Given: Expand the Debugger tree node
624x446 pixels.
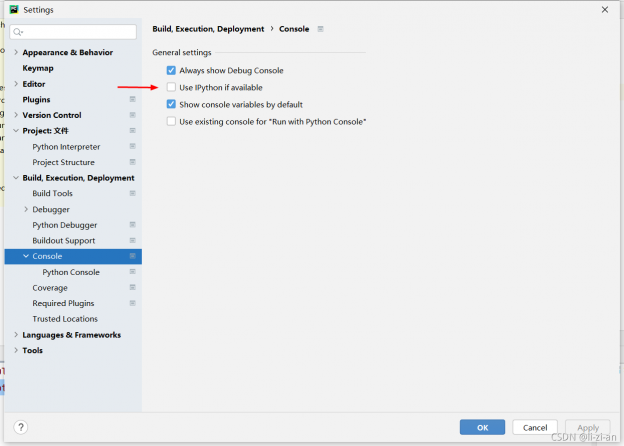Looking at the screenshot, I should (26, 210).
